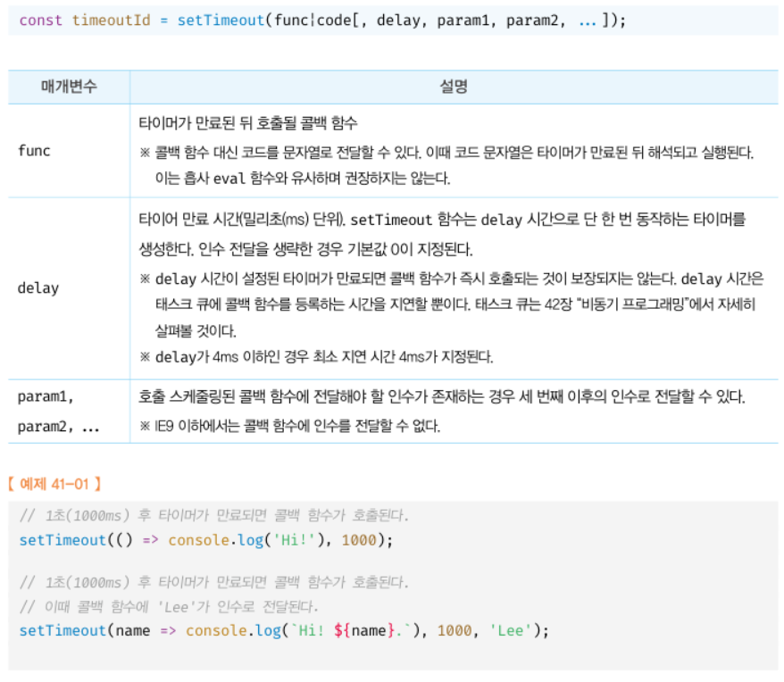Click the note 'IE9 이하에서는 콜백 함수에'
784x682 pixels.
tap(290, 426)
